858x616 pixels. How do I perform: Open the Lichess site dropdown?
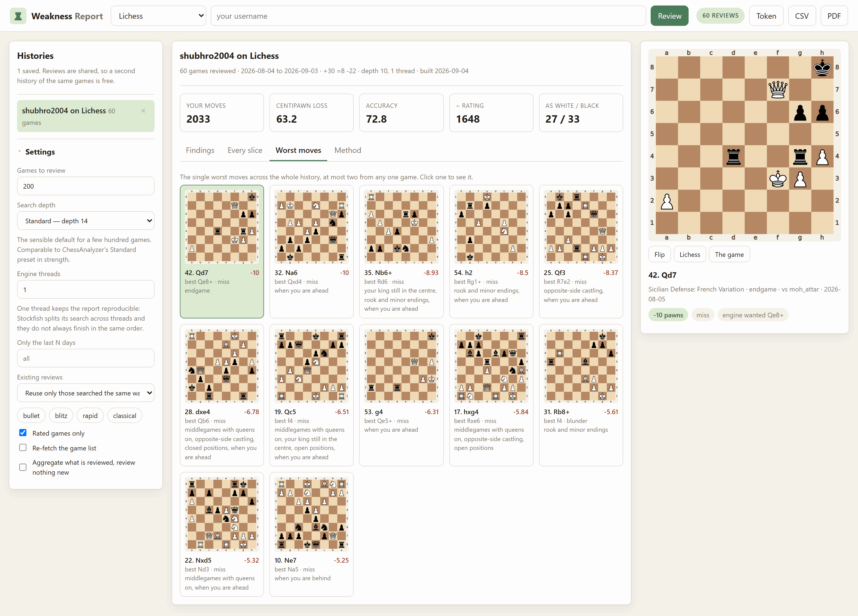158,16
